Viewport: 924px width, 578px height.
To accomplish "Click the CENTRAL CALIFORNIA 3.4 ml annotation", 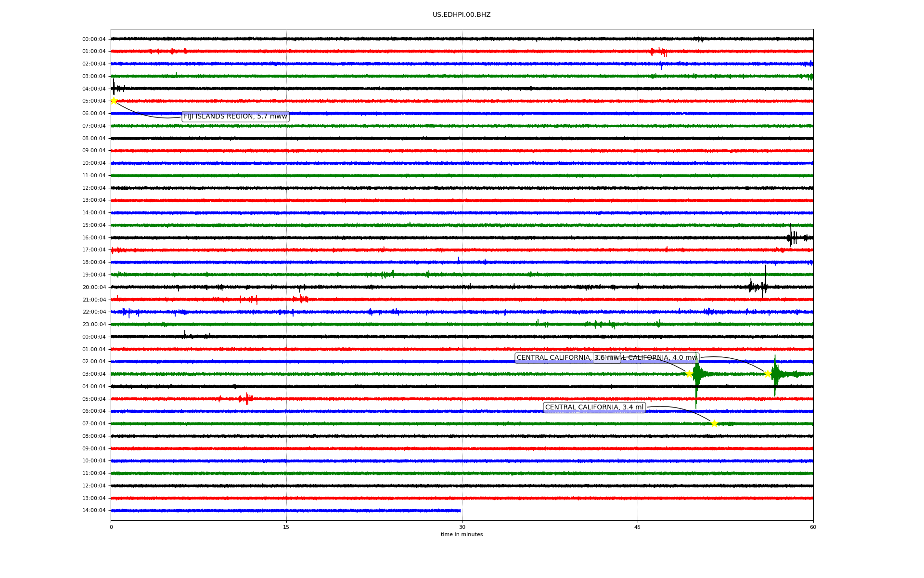I will point(594,407).
